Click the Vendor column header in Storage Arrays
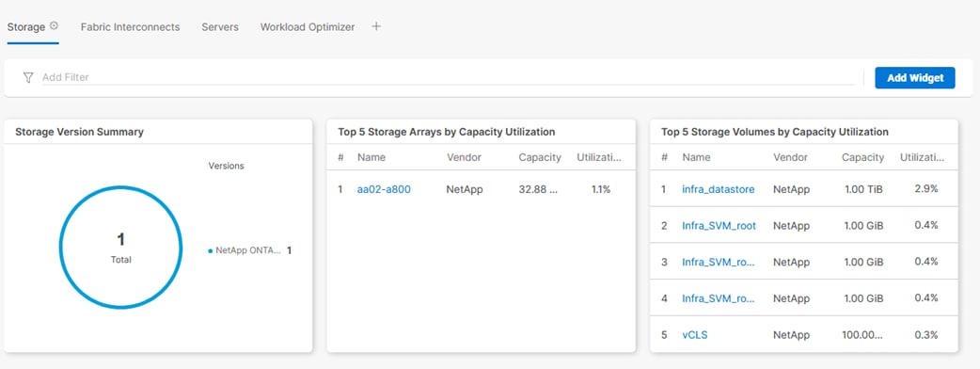Screen dimensions: 980x369 [x=464, y=157]
